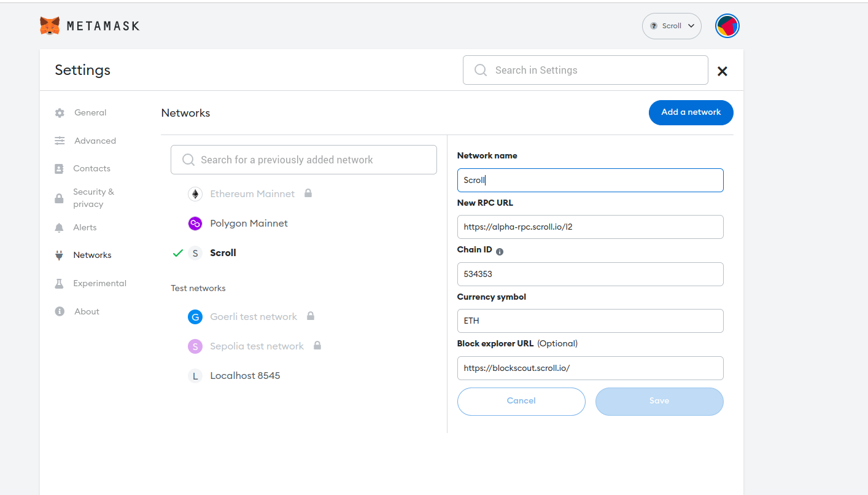Click the Settings page title
Image resolution: width=868 pixels, height=495 pixels.
click(82, 69)
